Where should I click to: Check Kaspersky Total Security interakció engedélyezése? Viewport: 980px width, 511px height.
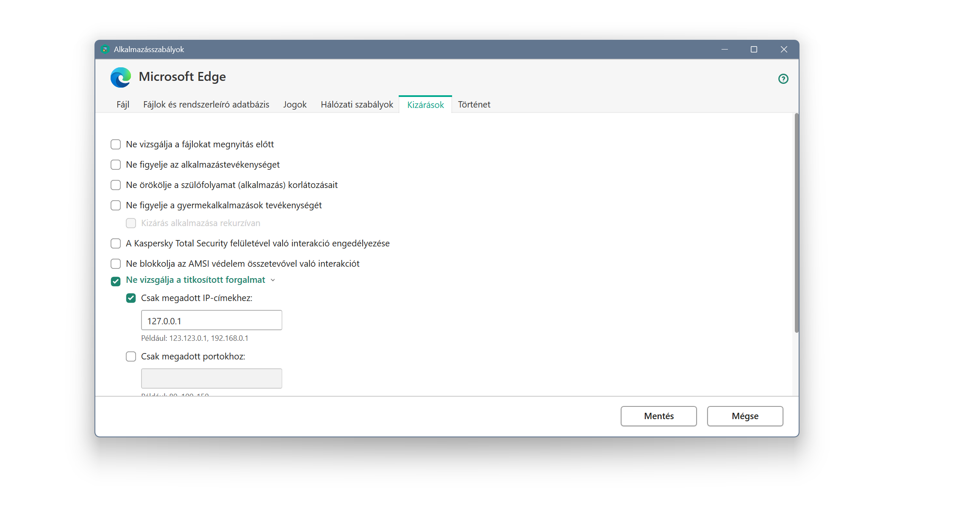pyautogui.click(x=116, y=243)
